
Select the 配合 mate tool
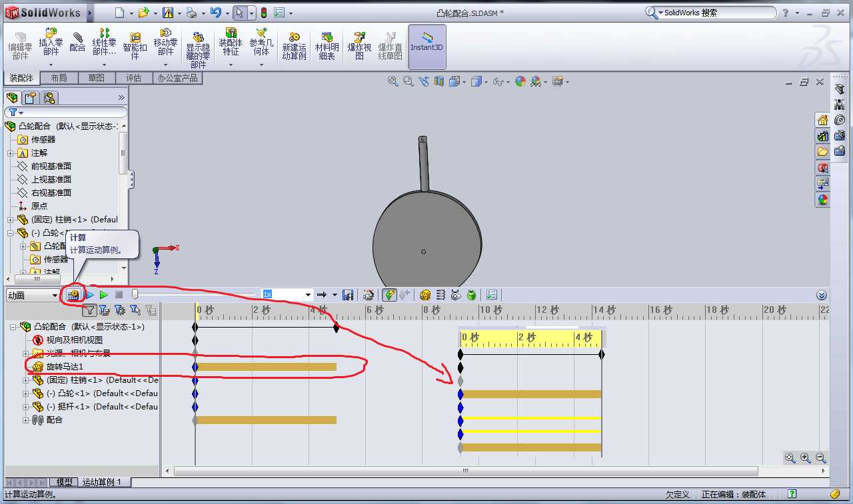(x=77, y=43)
